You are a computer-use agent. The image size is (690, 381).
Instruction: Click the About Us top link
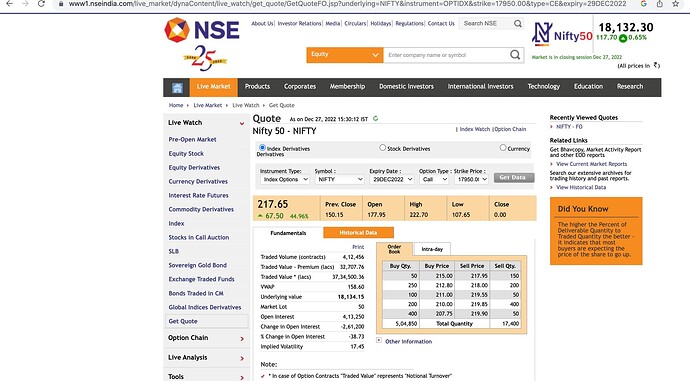(x=262, y=23)
